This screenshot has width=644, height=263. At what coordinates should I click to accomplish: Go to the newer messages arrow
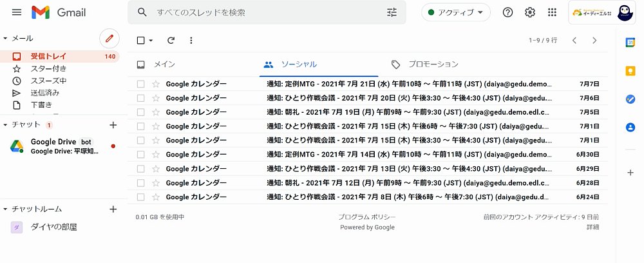[x=574, y=40]
